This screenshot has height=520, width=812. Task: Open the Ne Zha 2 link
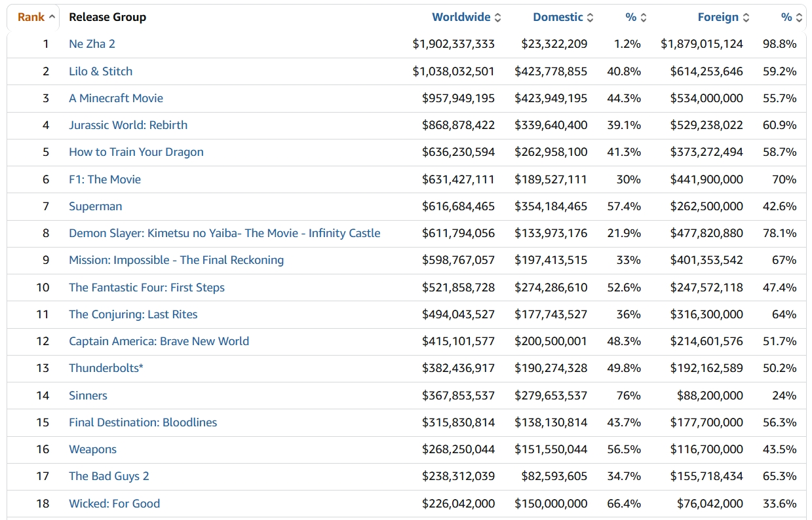[x=92, y=44]
